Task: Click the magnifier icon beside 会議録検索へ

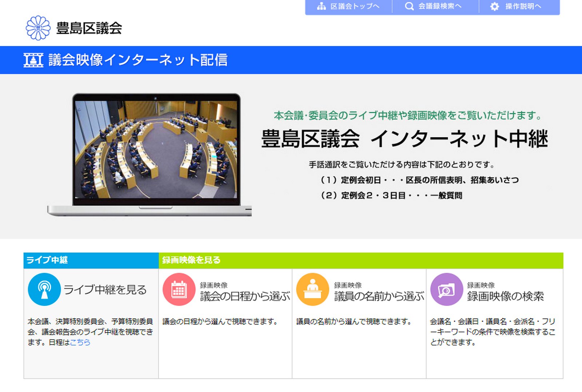Action: point(409,7)
